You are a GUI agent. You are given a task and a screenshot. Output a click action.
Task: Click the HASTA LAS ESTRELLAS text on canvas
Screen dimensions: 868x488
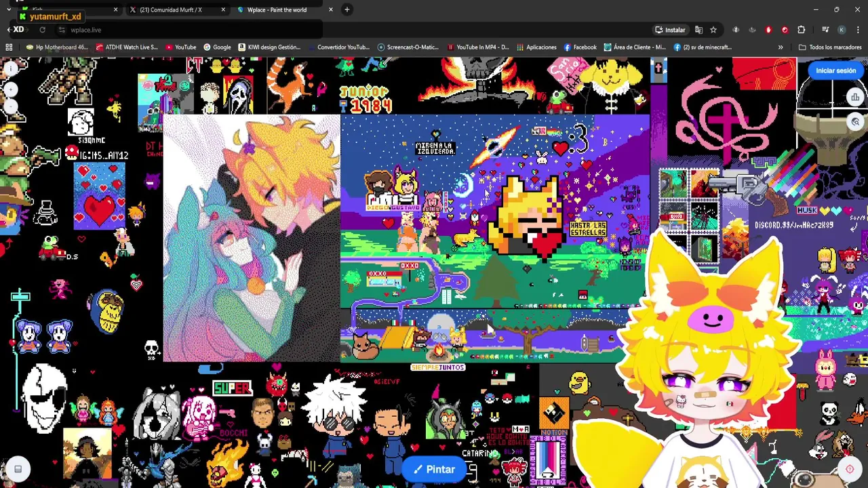point(588,228)
